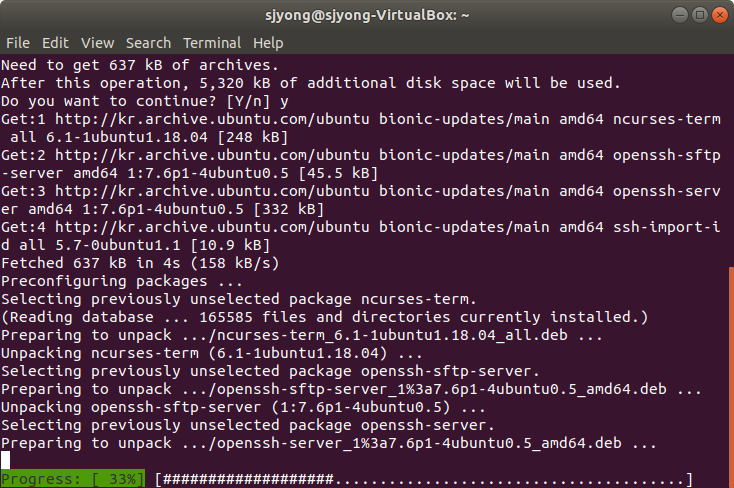Click the '-server amd64 1:7.6p1-4ubuntu0.5 [45.5 kB]' line
Image resolution: width=734 pixels, height=488 pixels.
pyautogui.click(x=190, y=173)
